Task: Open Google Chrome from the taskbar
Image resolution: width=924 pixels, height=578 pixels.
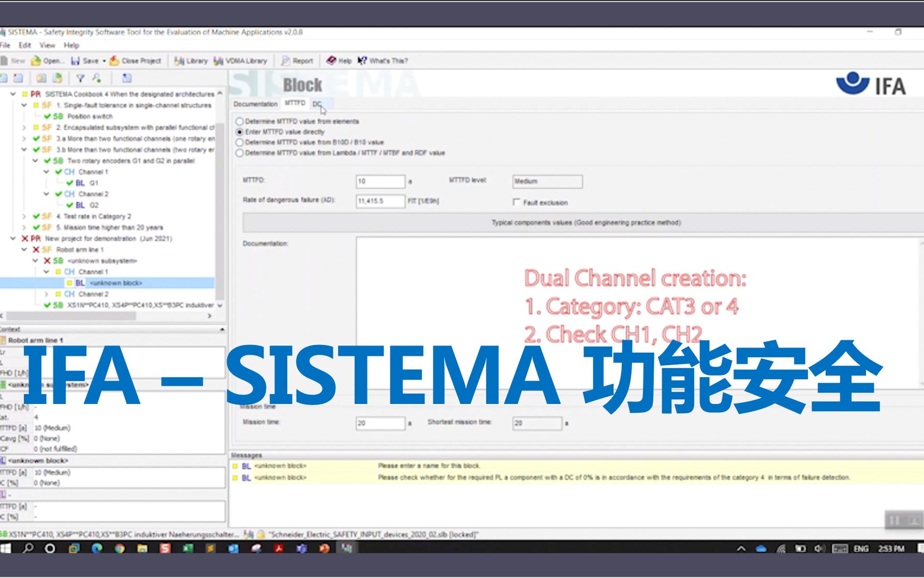Action: tap(120, 548)
